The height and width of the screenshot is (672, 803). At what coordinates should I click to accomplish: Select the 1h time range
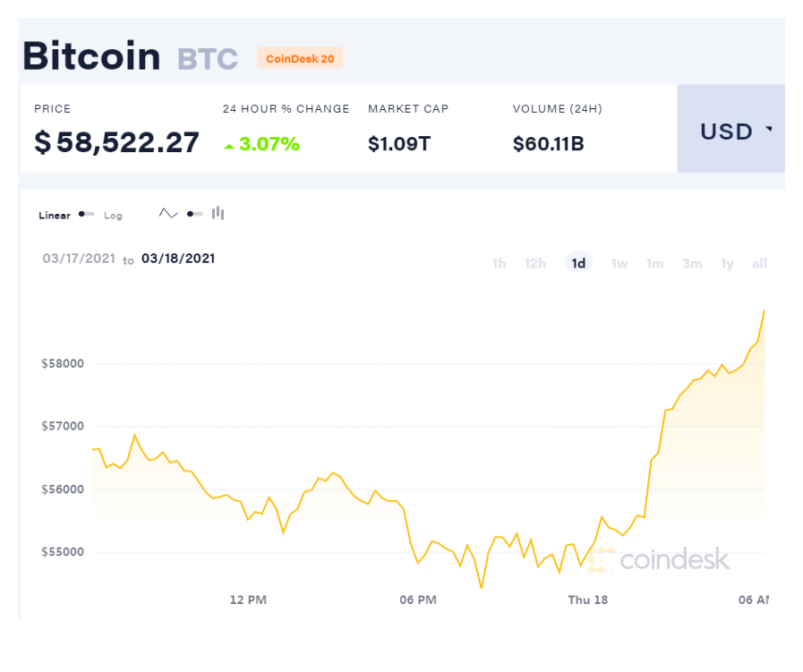click(x=499, y=263)
